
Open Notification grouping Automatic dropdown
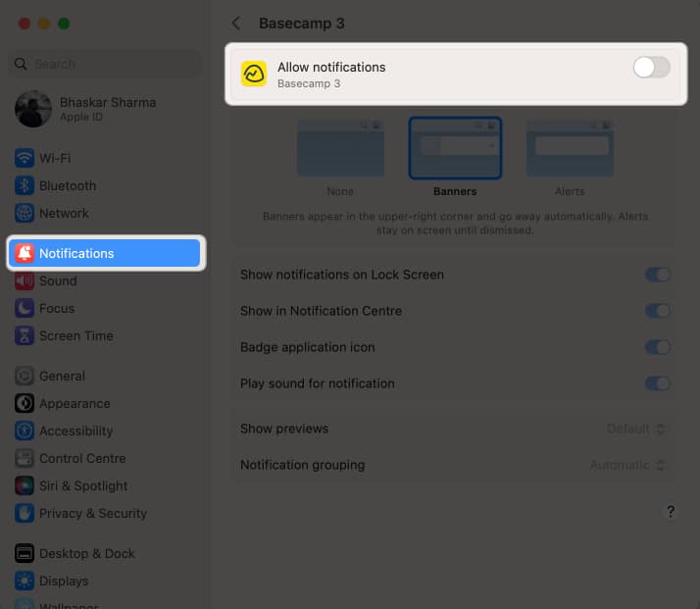click(x=628, y=465)
